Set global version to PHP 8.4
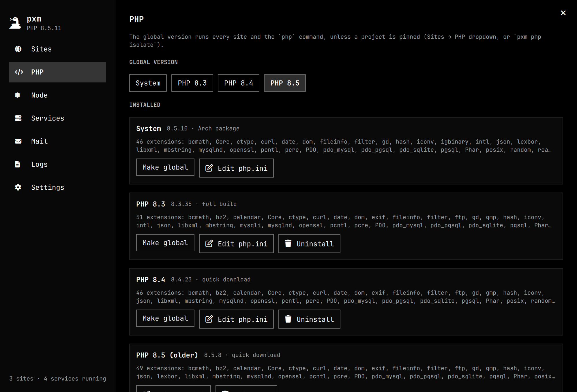 tap(239, 83)
